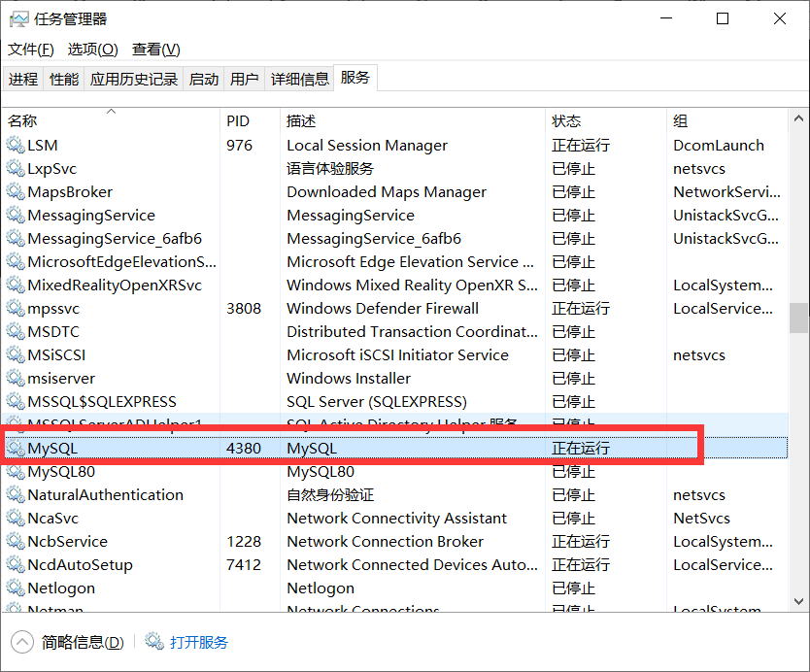Screen dimensions: 810x672
Task: Click NetSvcs group cell in NcaSvc row
Action: (x=701, y=518)
